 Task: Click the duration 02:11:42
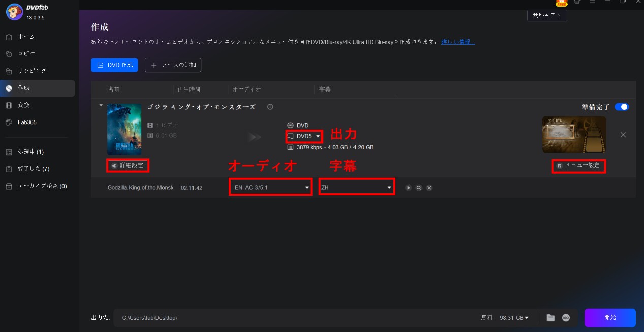pyautogui.click(x=191, y=188)
